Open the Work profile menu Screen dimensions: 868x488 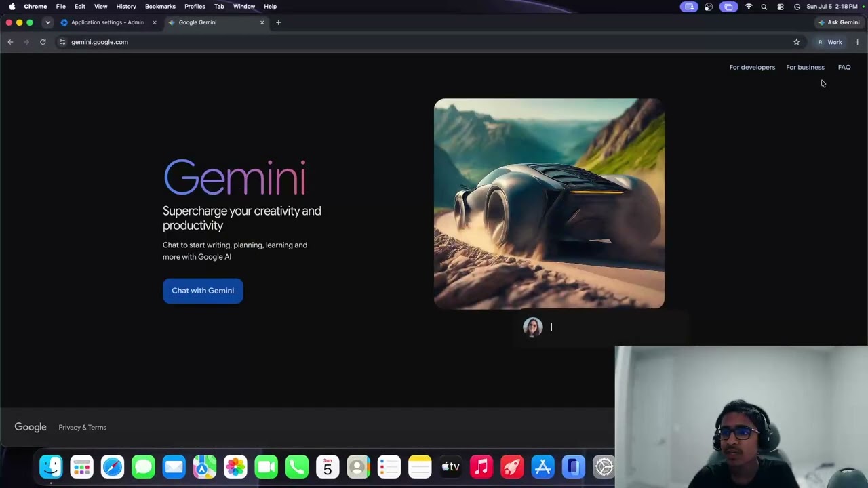[829, 42]
